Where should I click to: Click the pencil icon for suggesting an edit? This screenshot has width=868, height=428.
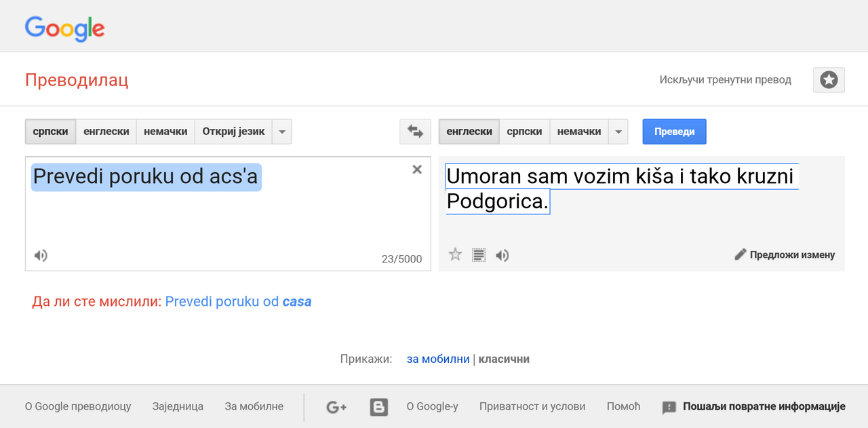pyautogui.click(x=741, y=255)
